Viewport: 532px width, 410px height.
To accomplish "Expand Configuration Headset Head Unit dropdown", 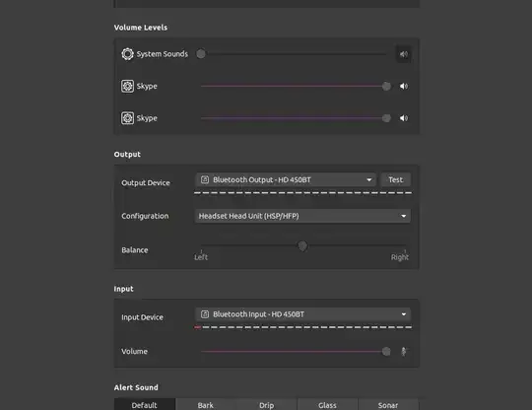I will [x=302, y=216].
